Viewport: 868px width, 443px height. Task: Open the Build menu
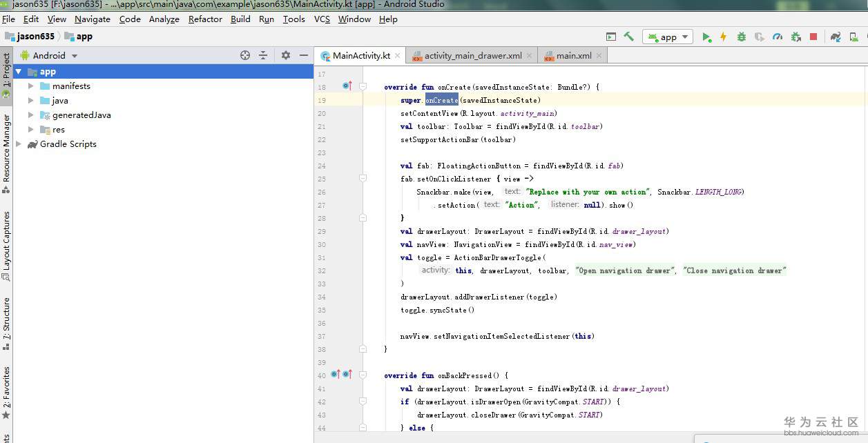(x=240, y=19)
